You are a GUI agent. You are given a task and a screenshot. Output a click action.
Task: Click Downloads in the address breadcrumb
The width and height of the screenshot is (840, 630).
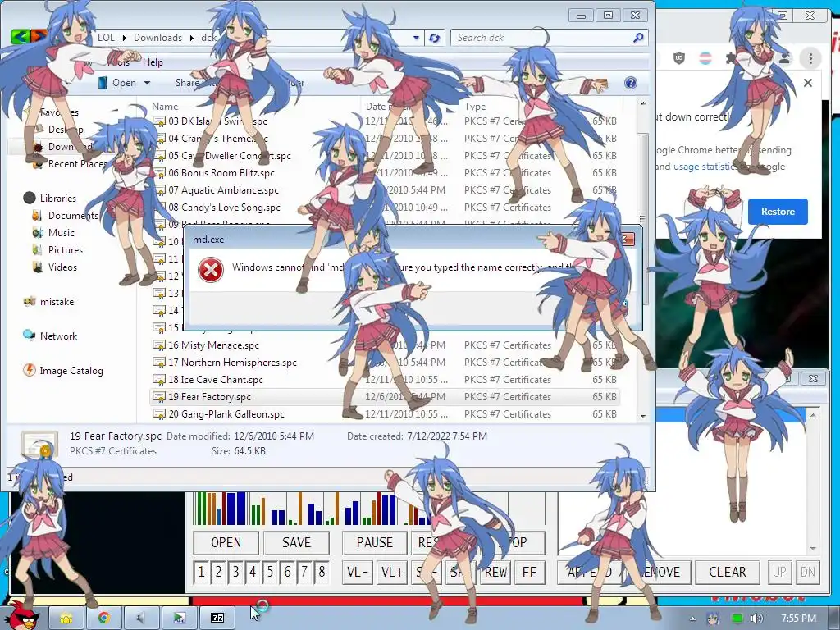coord(157,38)
